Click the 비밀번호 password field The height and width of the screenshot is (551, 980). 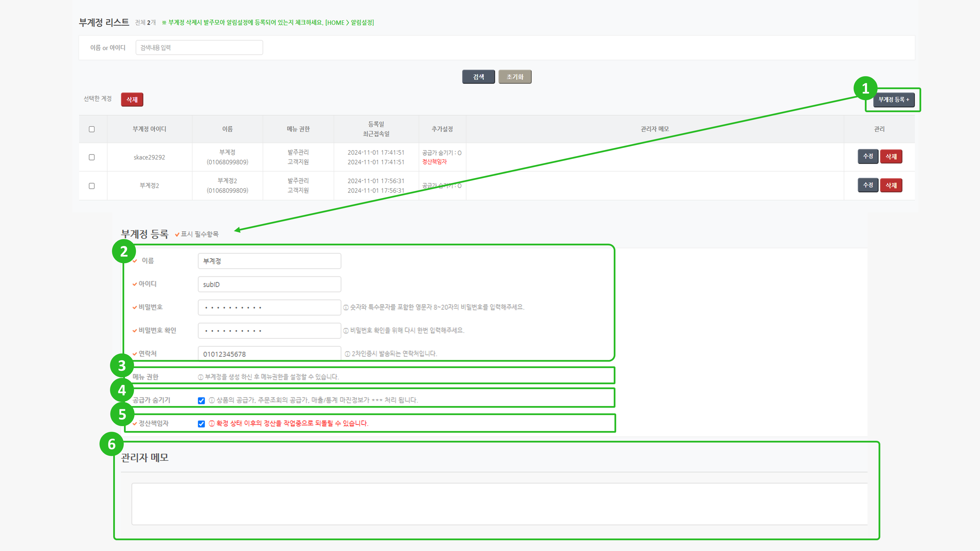269,307
